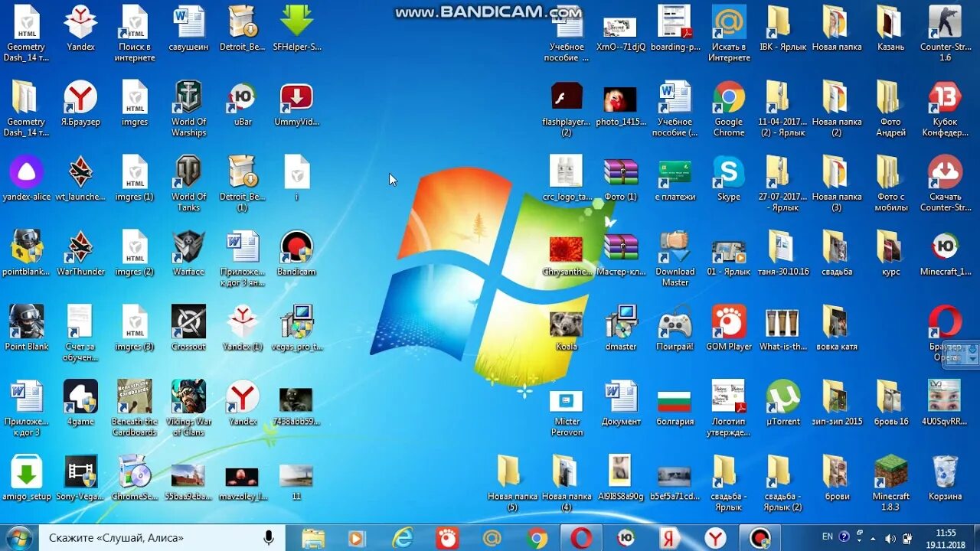The image size is (980, 551).
Task: Click the EN language indicator
Action: pyautogui.click(x=827, y=537)
